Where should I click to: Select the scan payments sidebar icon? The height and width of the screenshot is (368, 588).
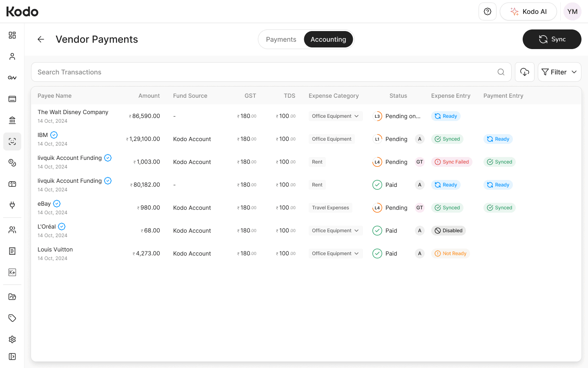pyautogui.click(x=12, y=141)
